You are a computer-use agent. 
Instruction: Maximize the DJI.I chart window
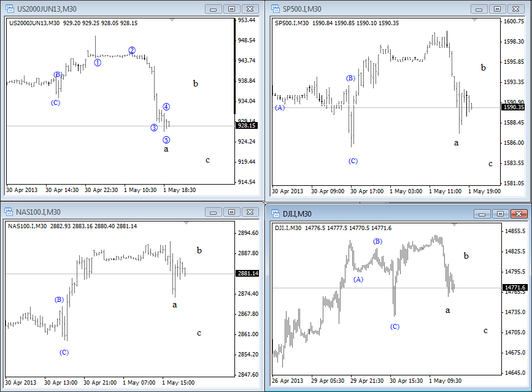500,213
